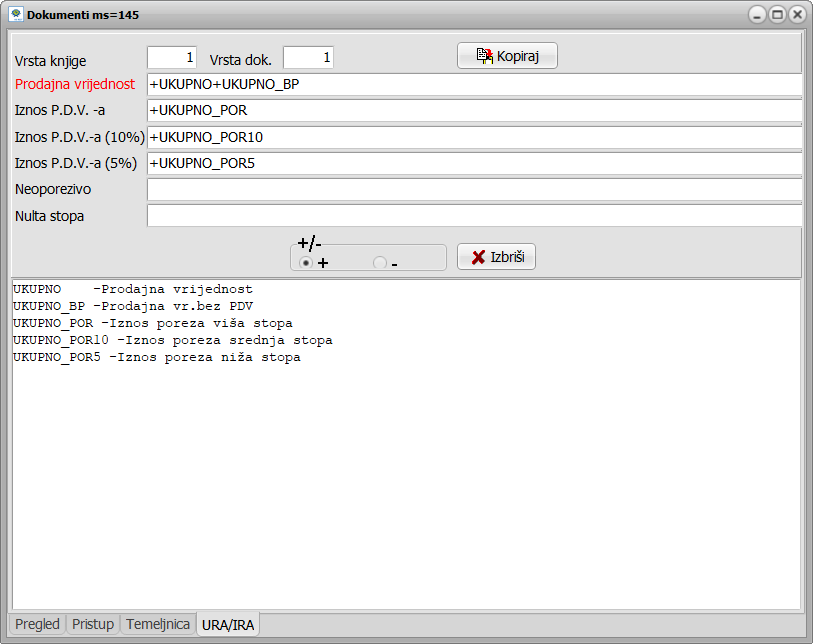Go to the Temeljnica tab
This screenshot has width=813, height=644.
coord(157,624)
